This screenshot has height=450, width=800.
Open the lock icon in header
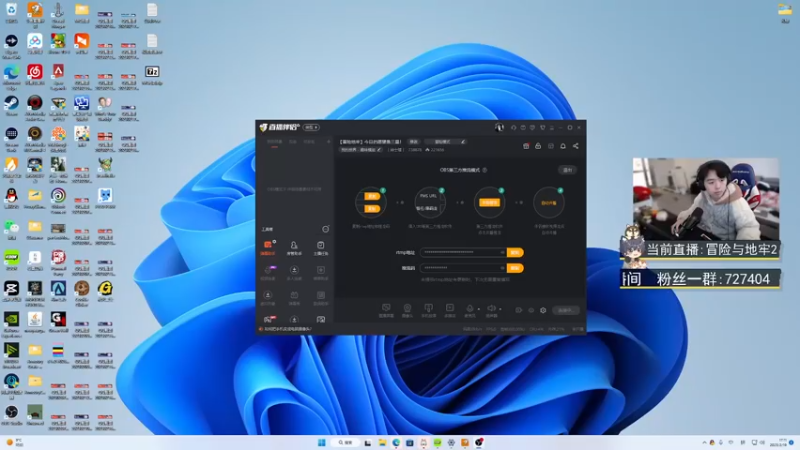tap(538, 146)
